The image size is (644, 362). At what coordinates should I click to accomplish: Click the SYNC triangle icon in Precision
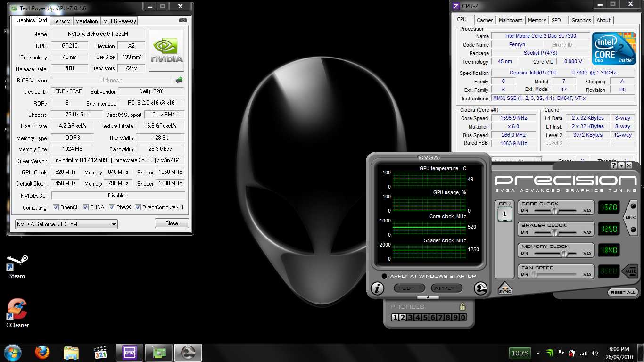coord(505,288)
